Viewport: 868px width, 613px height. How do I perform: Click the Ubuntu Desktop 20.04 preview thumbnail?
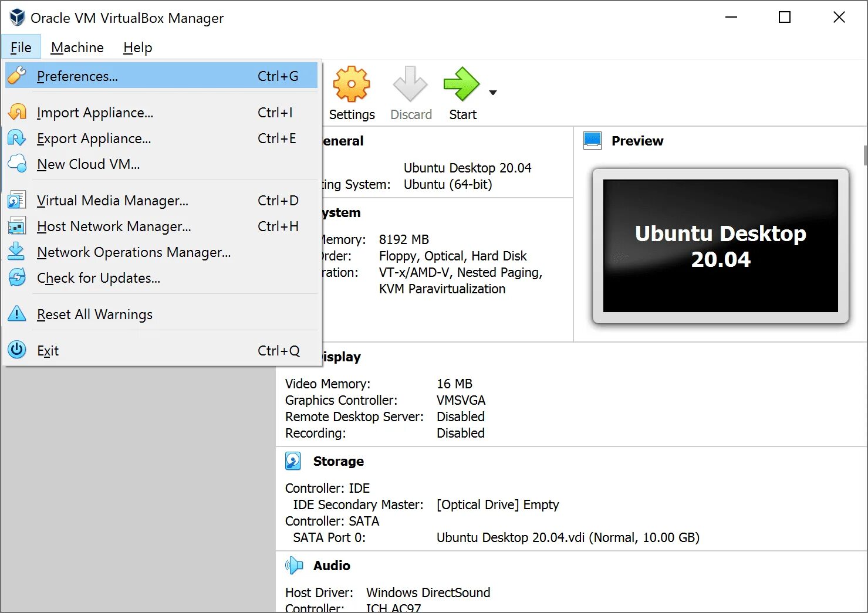[x=720, y=246]
